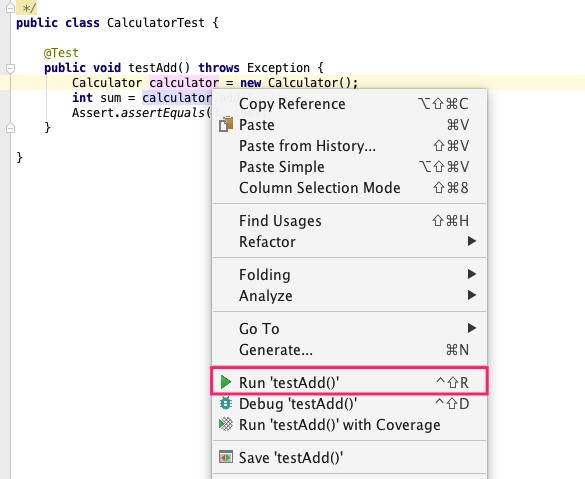This screenshot has height=479, width=585.
Task: Select Debug 'testAdd()' menu entry
Action: (x=349, y=403)
